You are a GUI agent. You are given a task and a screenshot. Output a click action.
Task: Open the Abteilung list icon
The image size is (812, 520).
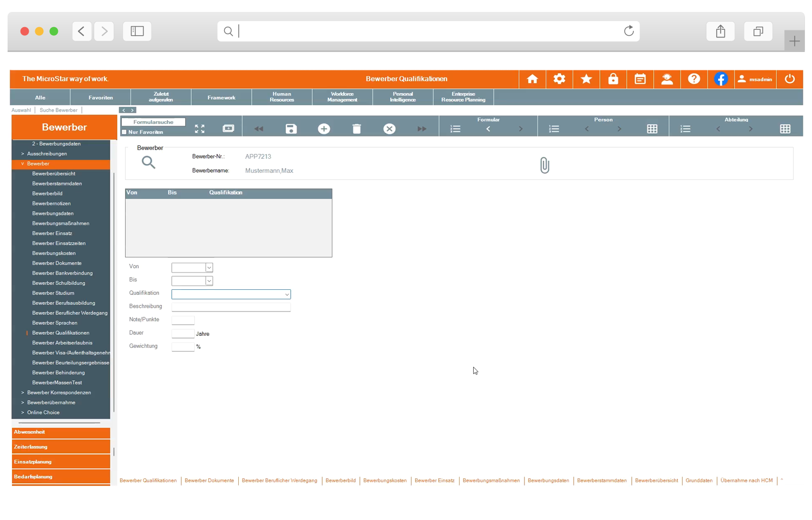[685, 129]
